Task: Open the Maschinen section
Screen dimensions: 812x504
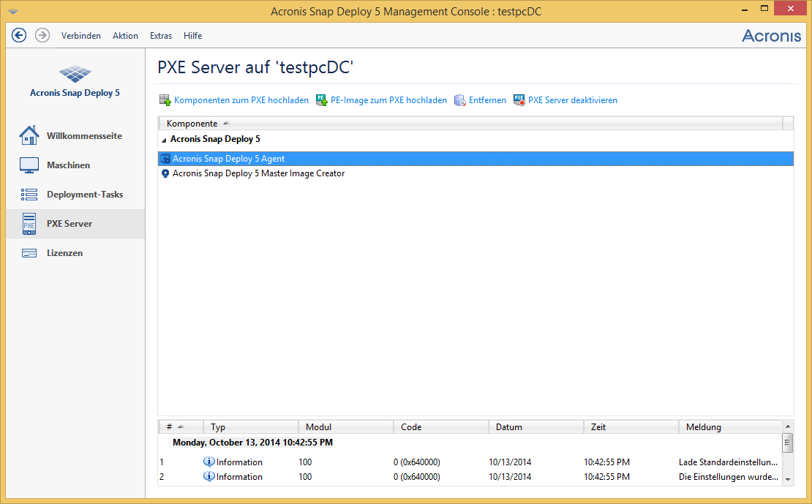Action: pos(75,165)
